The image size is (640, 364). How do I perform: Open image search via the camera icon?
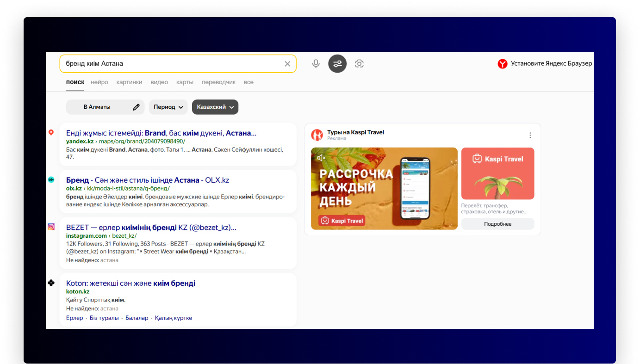[x=359, y=63]
